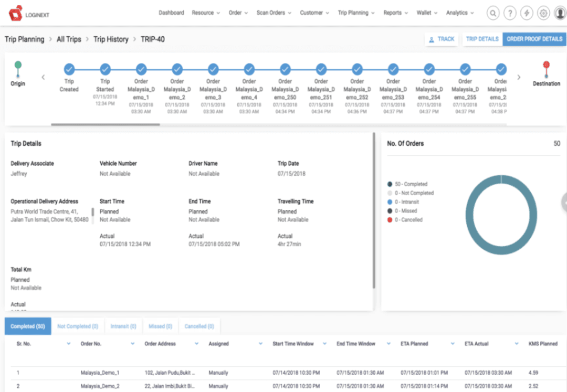Open the user profile avatar icon
The width and height of the screenshot is (567, 392).
point(560,13)
